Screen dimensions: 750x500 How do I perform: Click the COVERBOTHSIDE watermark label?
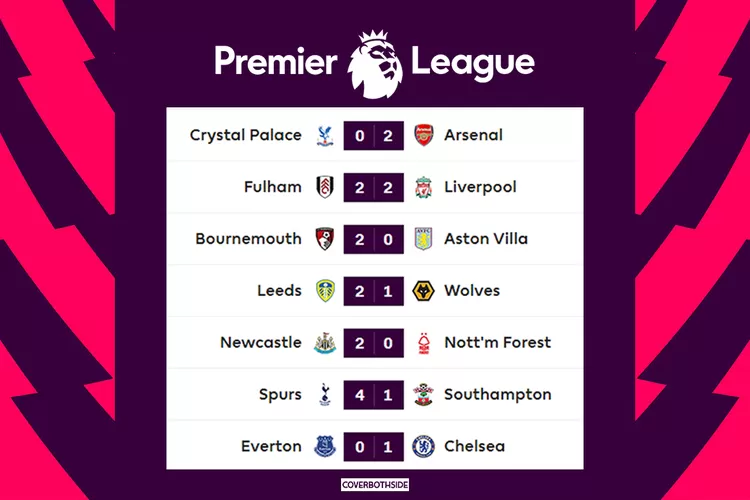[x=375, y=484]
